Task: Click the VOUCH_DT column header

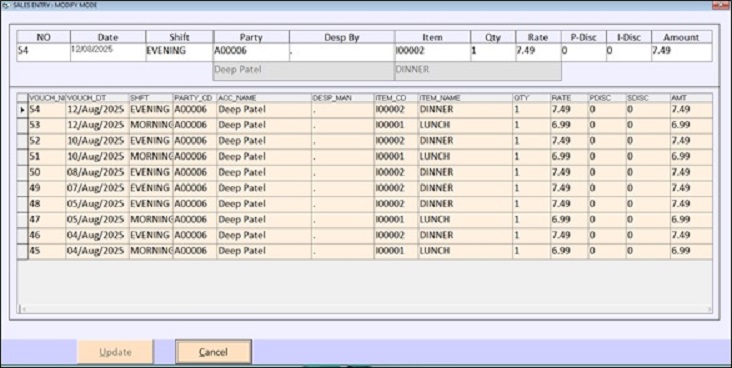Action: click(x=97, y=98)
